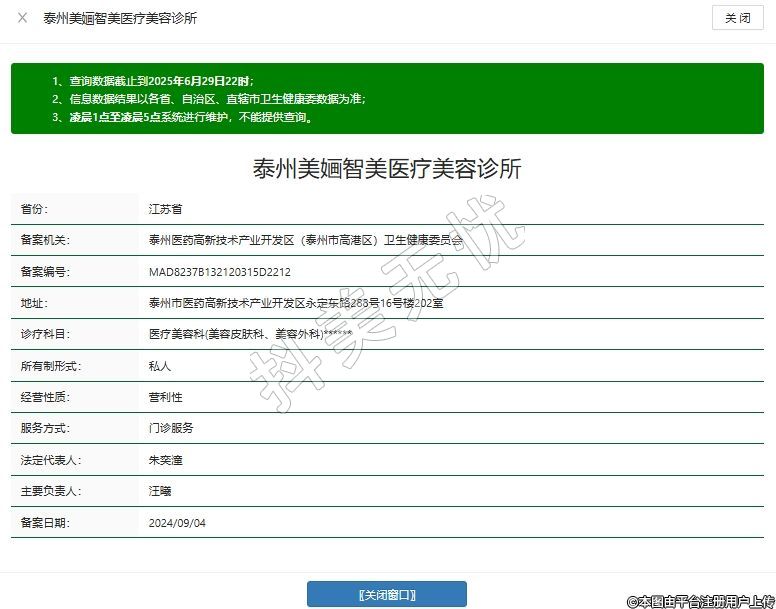
Task: Click the 主要负责人 row label
Action: [51, 491]
